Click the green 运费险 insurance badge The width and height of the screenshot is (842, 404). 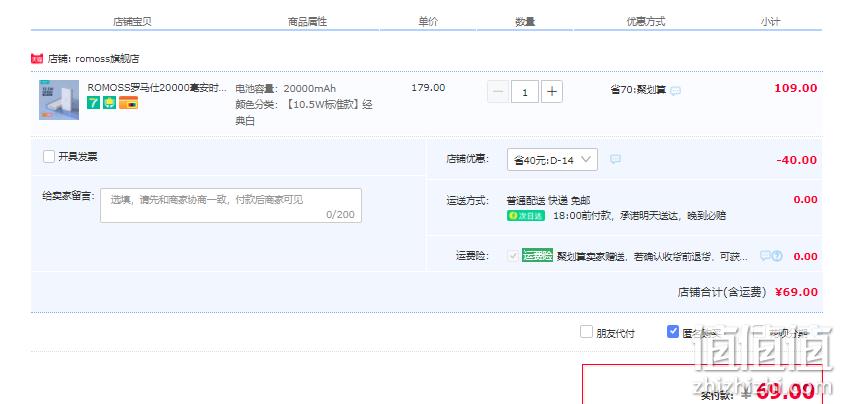point(538,256)
